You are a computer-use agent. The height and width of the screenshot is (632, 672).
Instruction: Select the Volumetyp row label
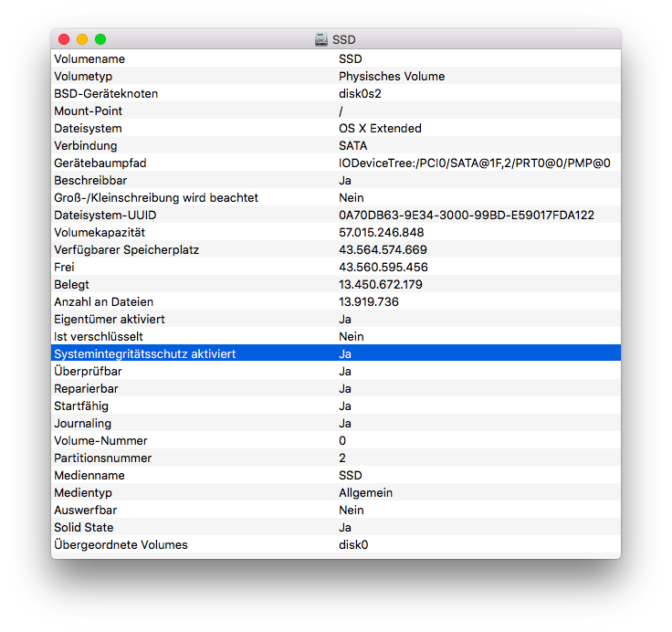83,77
